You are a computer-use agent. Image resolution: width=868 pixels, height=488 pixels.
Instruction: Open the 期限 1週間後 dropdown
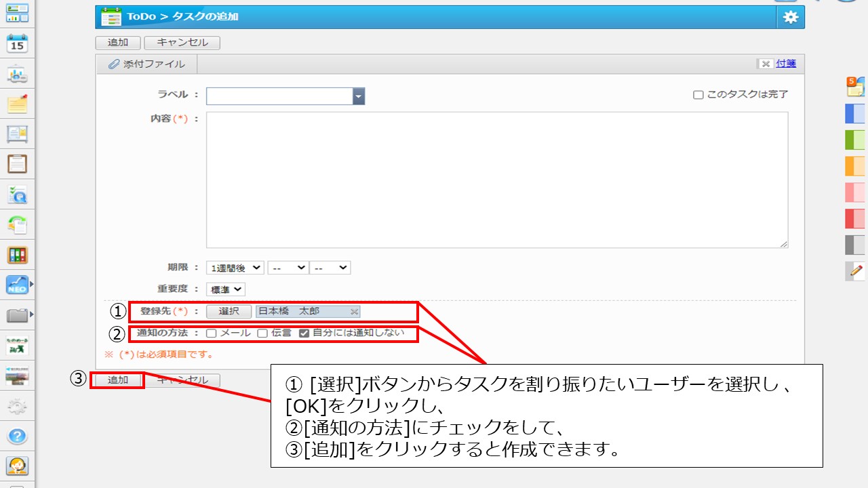click(235, 268)
